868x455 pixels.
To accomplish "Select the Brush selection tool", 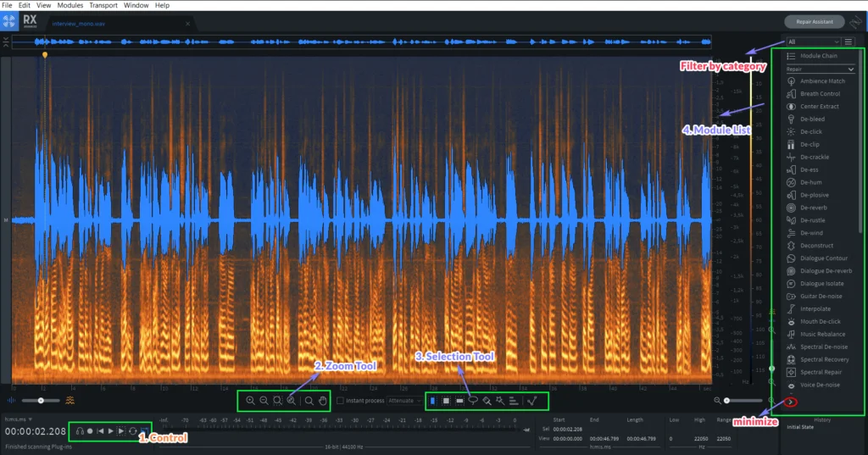I will click(487, 401).
